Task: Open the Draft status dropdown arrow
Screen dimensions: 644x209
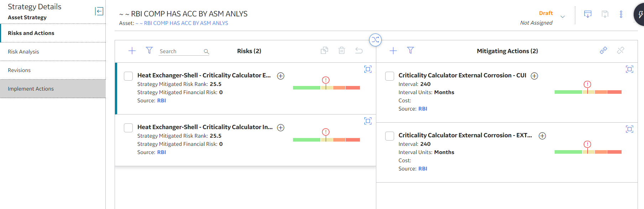Action: click(x=563, y=17)
